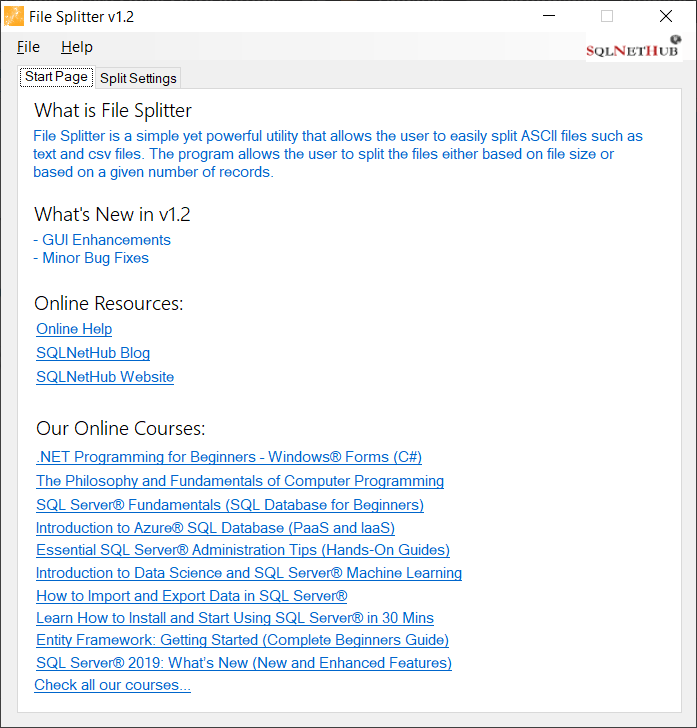Switch to the Start Page tab
This screenshot has width=697, height=728.
tap(57, 77)
